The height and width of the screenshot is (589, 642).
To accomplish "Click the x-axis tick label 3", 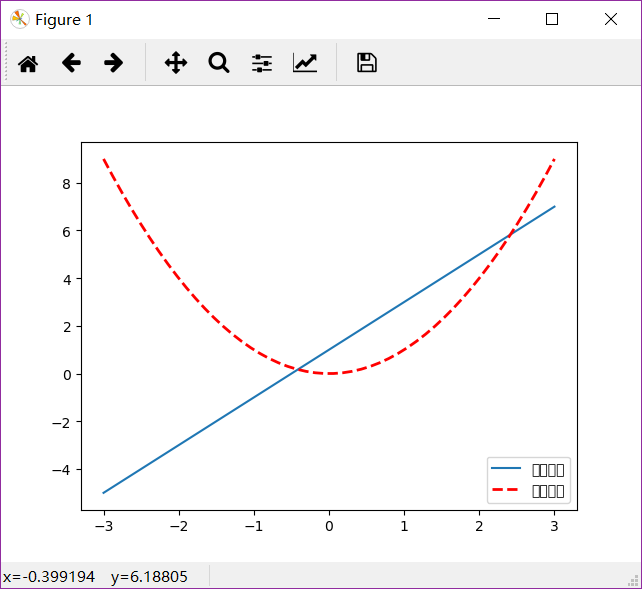I will (554, 526).
